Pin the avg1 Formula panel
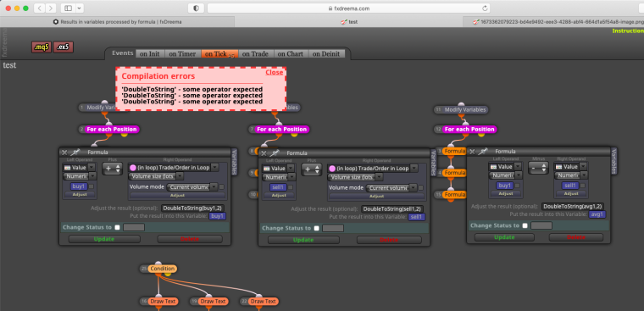This screenshot has width=644, height=311. point(483,151)
